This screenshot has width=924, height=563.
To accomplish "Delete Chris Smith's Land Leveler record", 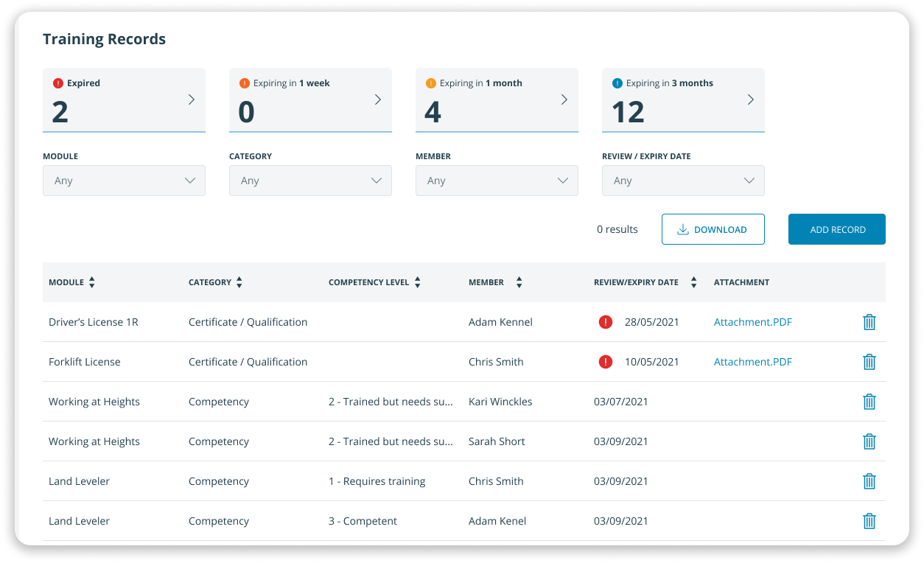I will 869,481.
